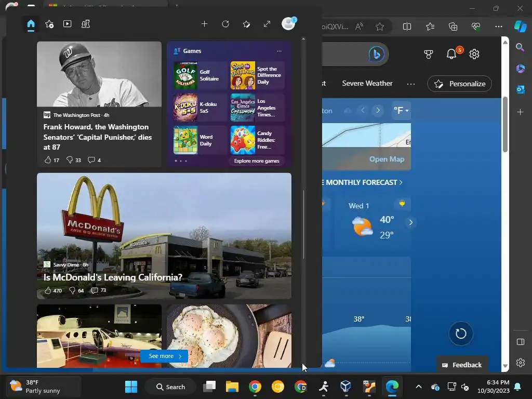532x399 pixels.
Task: Like the Frank Howard article
Action: 51,160
